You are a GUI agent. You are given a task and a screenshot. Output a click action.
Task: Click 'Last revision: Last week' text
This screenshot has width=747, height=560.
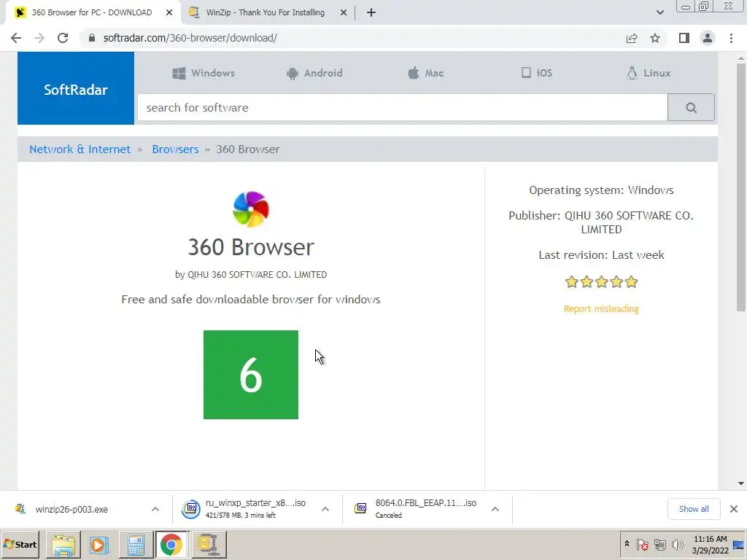click(601, 254)
